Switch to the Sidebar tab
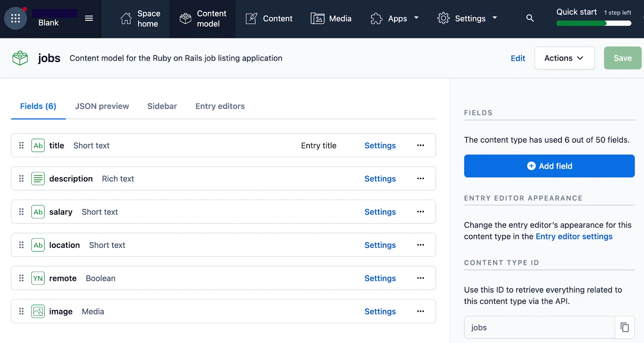Viewport: 644px width, 343px height. 162,106
